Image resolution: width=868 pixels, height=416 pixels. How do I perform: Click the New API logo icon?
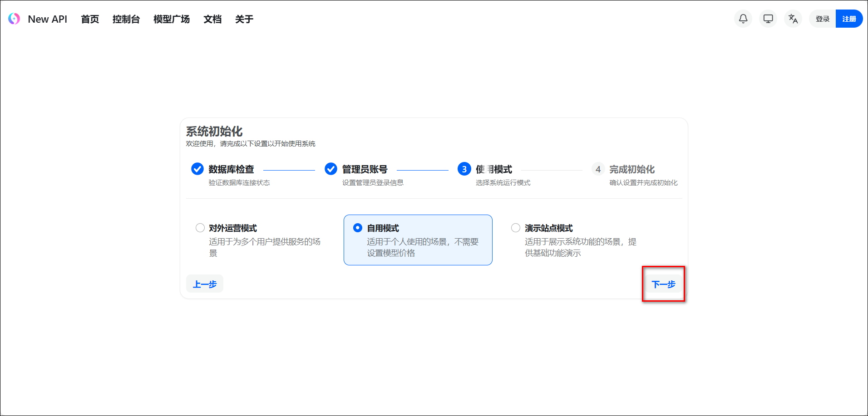coord(14,19)
